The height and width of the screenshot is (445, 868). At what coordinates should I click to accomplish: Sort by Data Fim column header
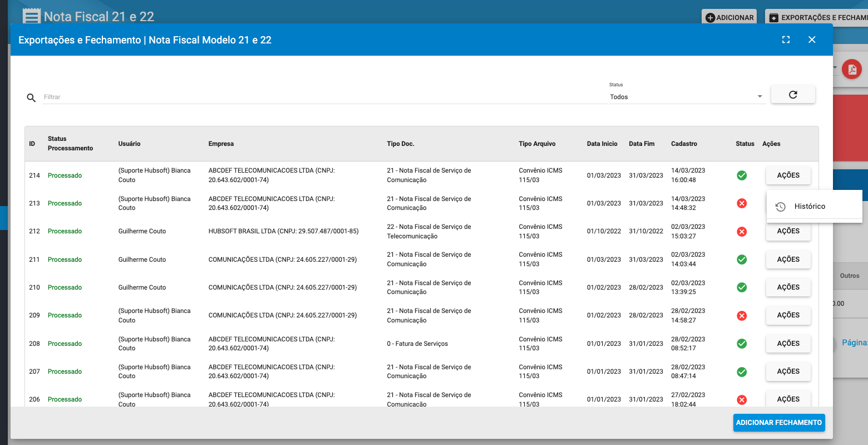coord(642,144)
